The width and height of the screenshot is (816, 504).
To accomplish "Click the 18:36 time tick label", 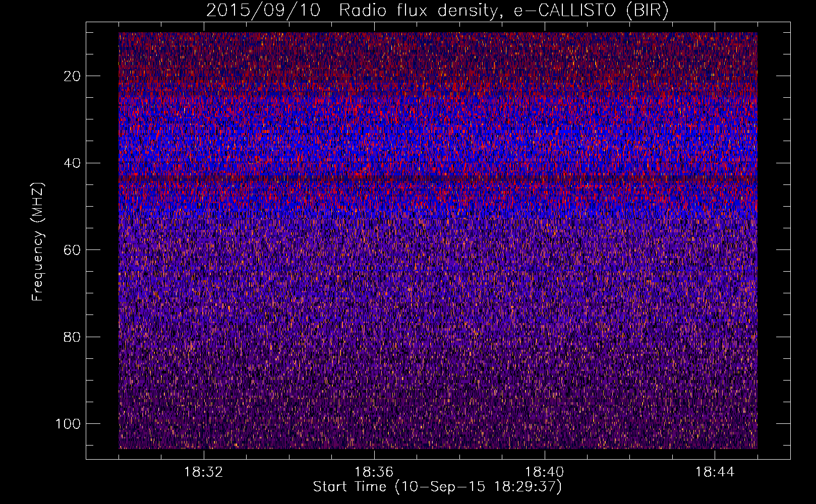I will tap(374, 472).
